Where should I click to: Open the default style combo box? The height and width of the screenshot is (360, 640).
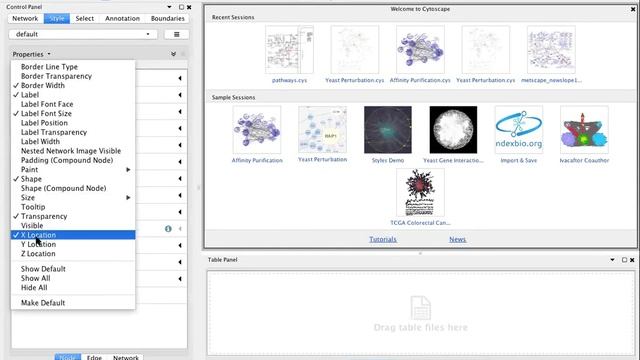click(83, 34)
